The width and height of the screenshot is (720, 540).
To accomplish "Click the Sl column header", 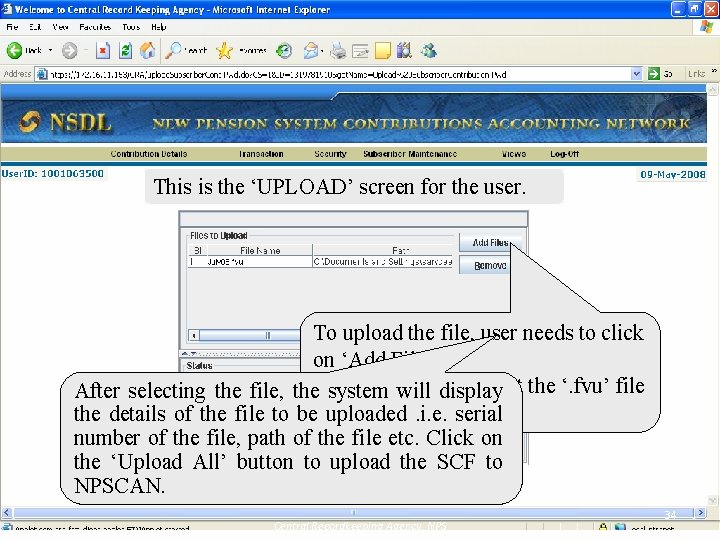I will tap(198, 250).
